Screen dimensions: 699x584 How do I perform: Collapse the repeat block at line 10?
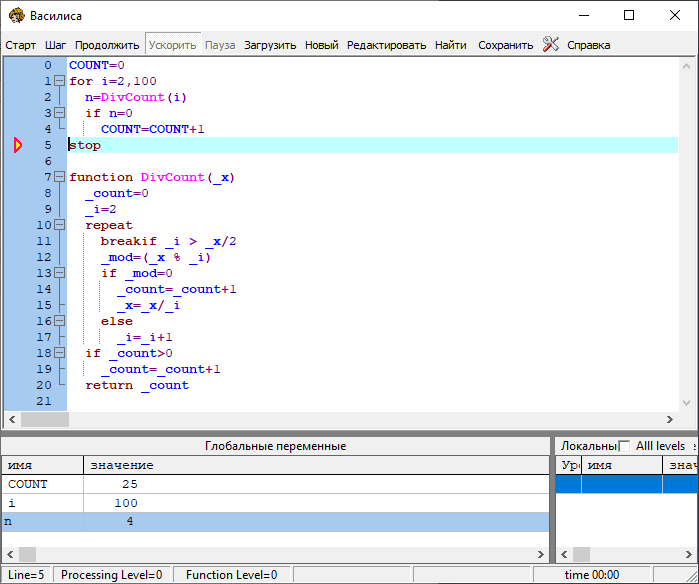[x=59, y=225]
